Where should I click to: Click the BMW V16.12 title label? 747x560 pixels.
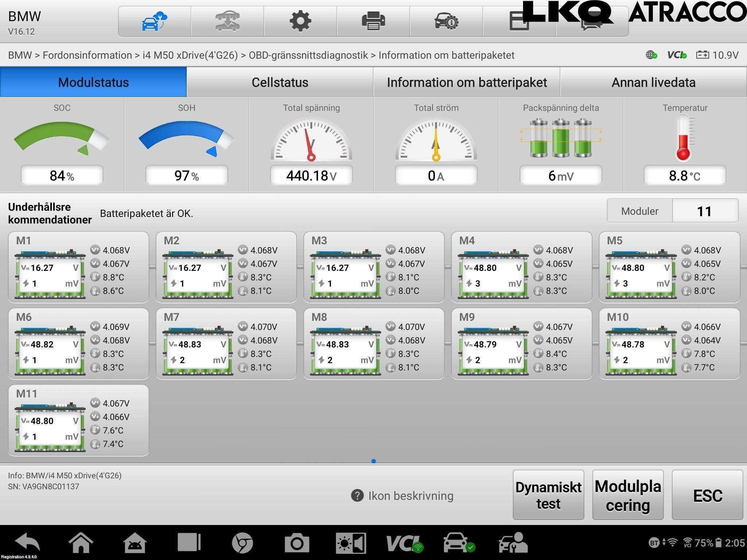pyautogui.click(x=24, y=23)
